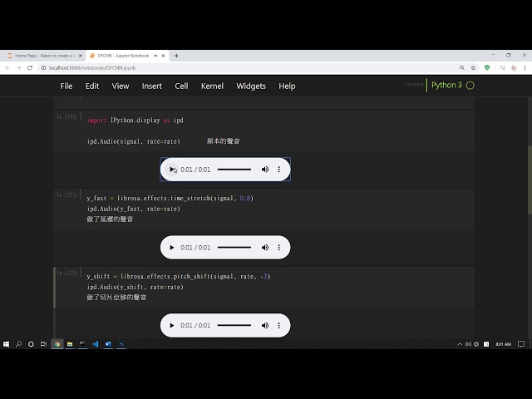This screenshot has width=532, height=399.
Task: Open more options on original signal player
Action: click(279, 170)
